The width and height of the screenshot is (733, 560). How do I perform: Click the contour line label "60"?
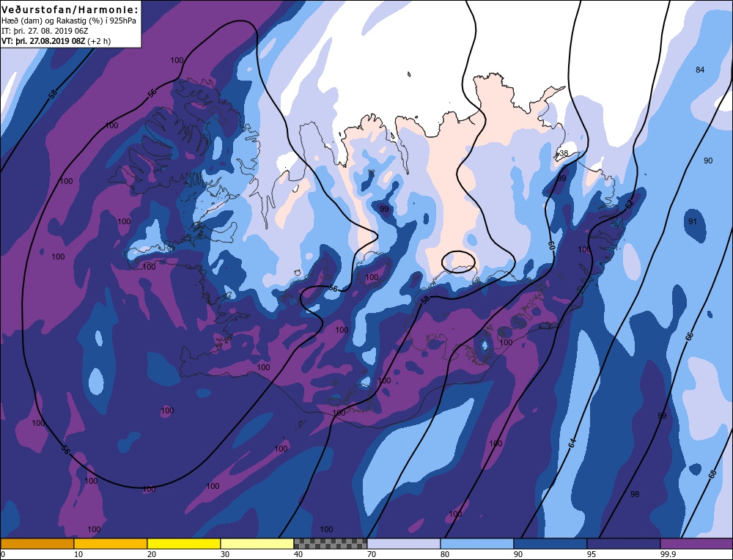coord(551,246)
